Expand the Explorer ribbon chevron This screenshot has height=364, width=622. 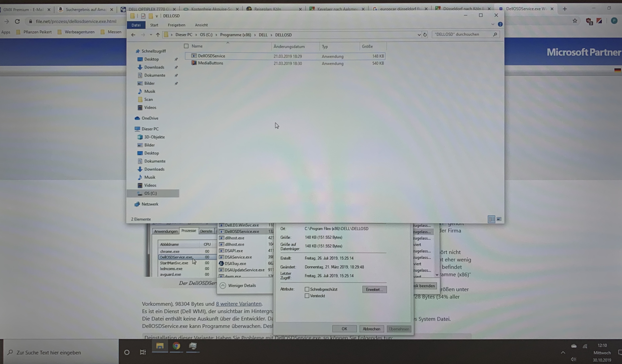tap(493, 24)
